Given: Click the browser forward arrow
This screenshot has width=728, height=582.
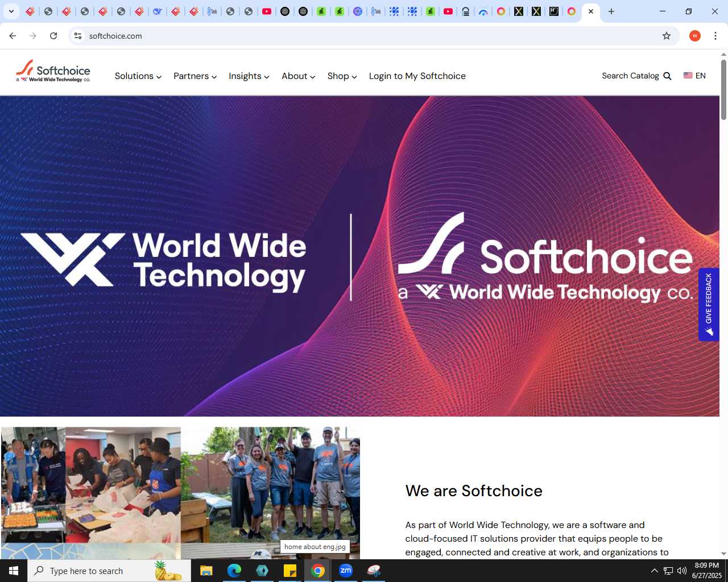Looking at the screenshot, I should coord(33,36).
